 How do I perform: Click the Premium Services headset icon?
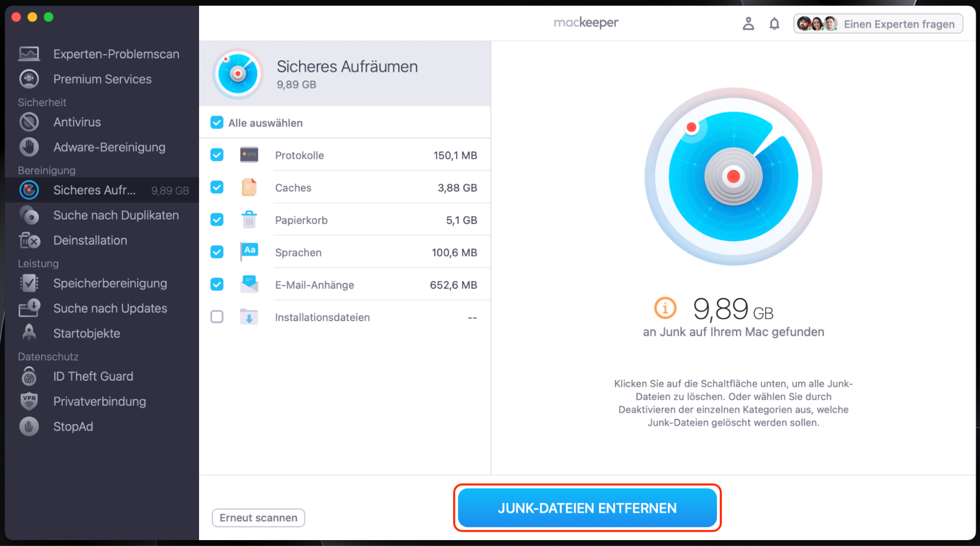click(x=29, y=79)
